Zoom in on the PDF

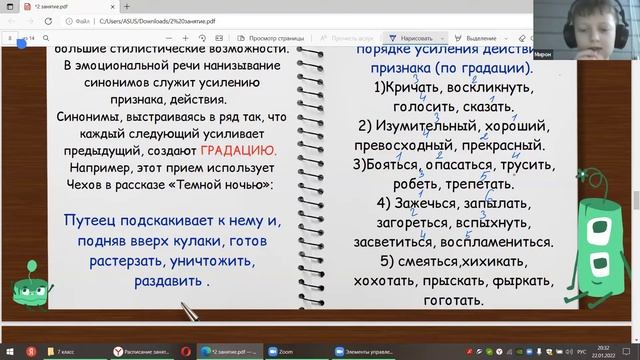click(x=185, y=38)
